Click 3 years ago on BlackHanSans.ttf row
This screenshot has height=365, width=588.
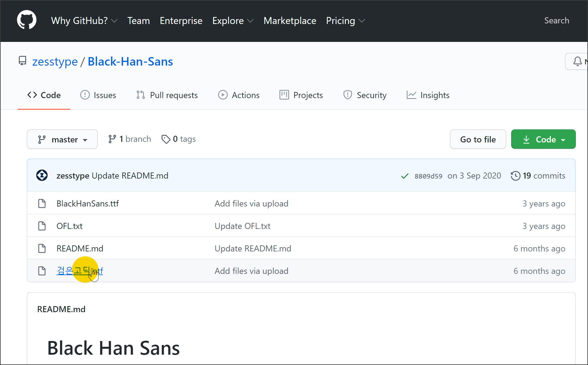click(544, 203)
